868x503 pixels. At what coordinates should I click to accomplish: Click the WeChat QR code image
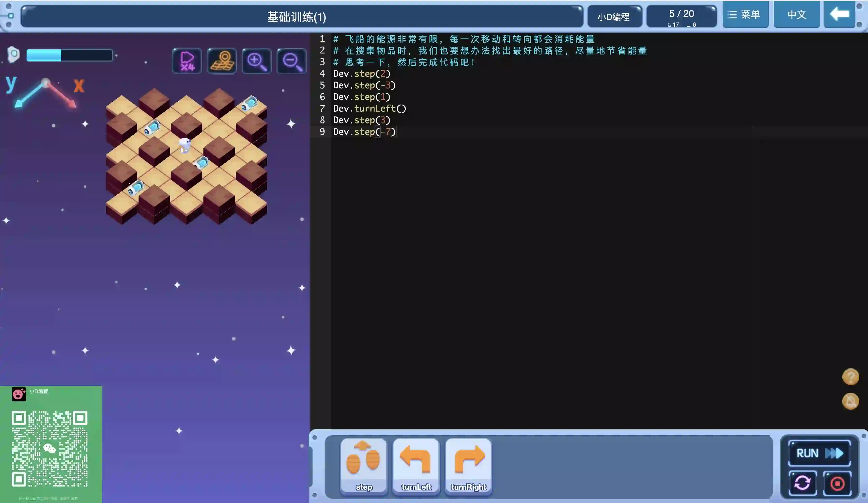click(50, 448)
